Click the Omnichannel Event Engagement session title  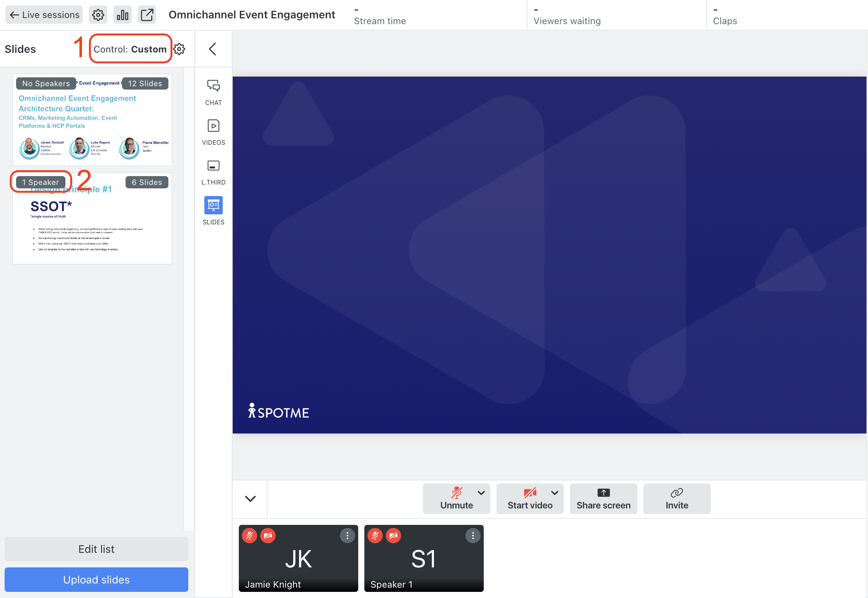[252, 15]
